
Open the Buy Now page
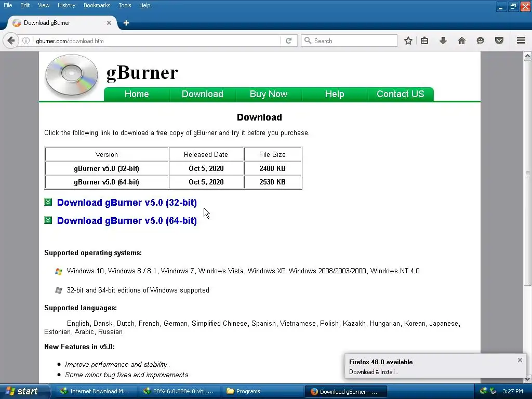click(x=269, y=94)
